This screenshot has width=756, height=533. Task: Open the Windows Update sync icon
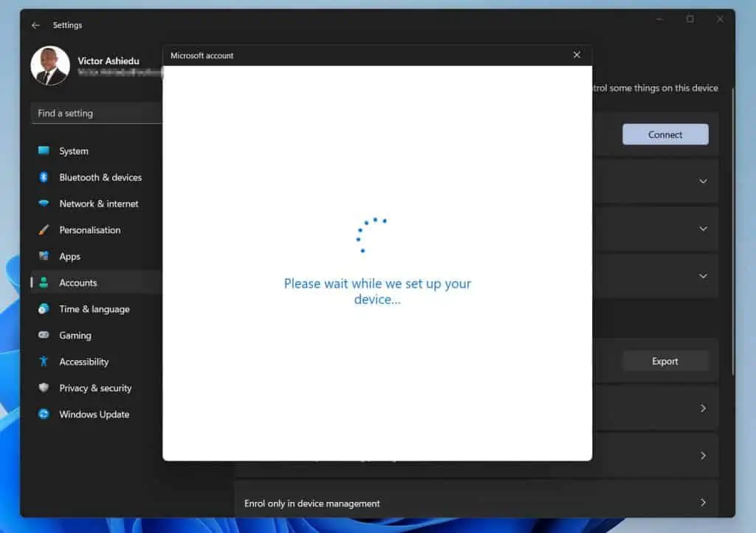[44, 414]
